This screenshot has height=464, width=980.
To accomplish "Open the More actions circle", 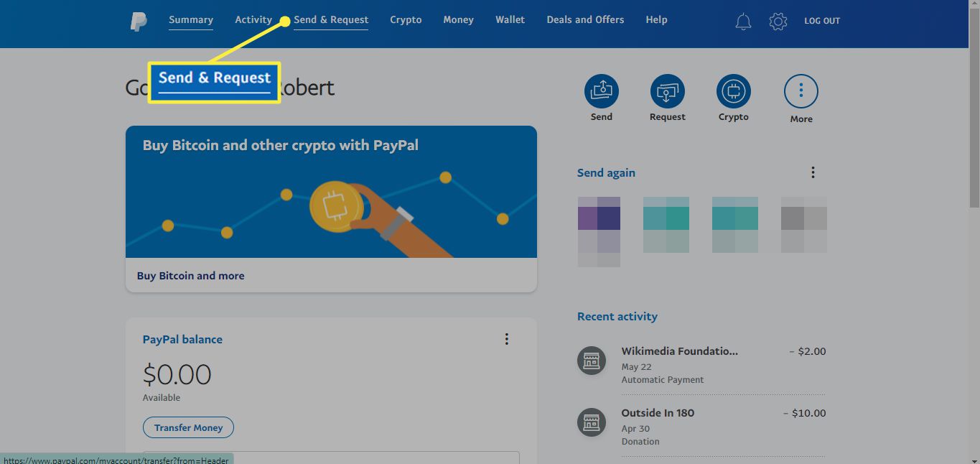I will coord(801,91).
